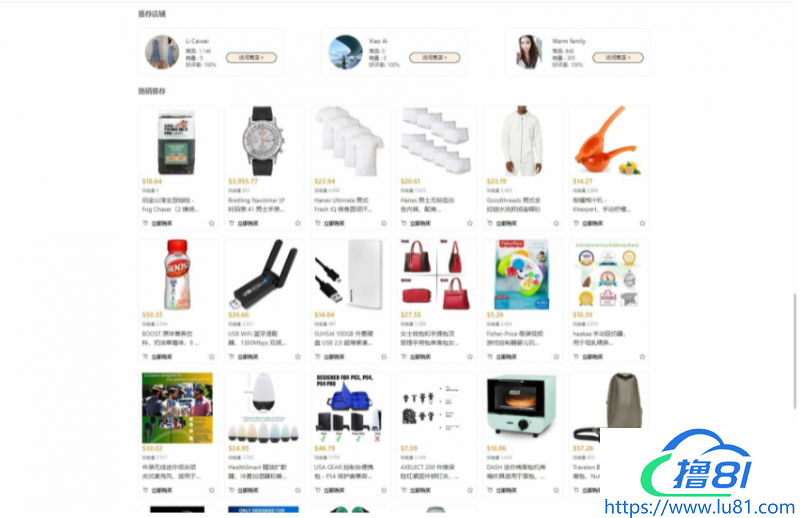Click the Warm family shop avatar

tap(529, 52)
